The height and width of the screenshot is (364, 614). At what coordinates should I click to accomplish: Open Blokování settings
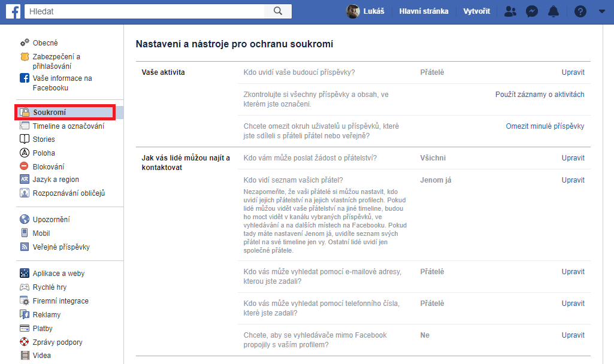pos(48,167)
